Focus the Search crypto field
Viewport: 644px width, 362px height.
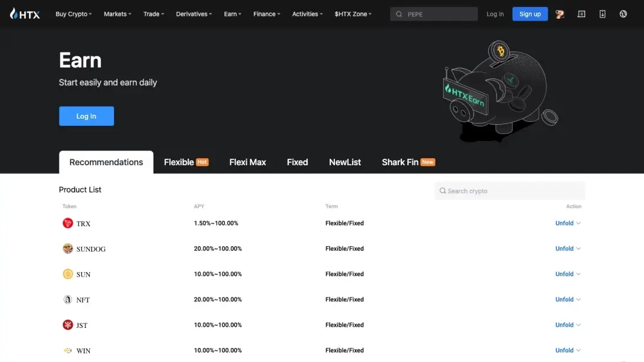(509, 190)
